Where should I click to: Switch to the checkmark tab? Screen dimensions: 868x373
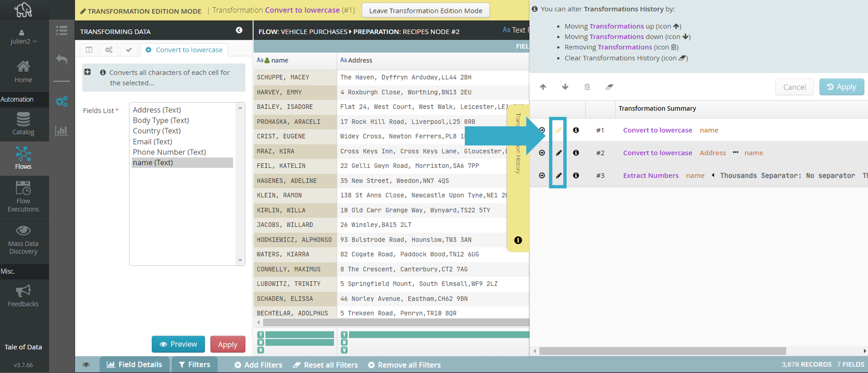[129, 50]
